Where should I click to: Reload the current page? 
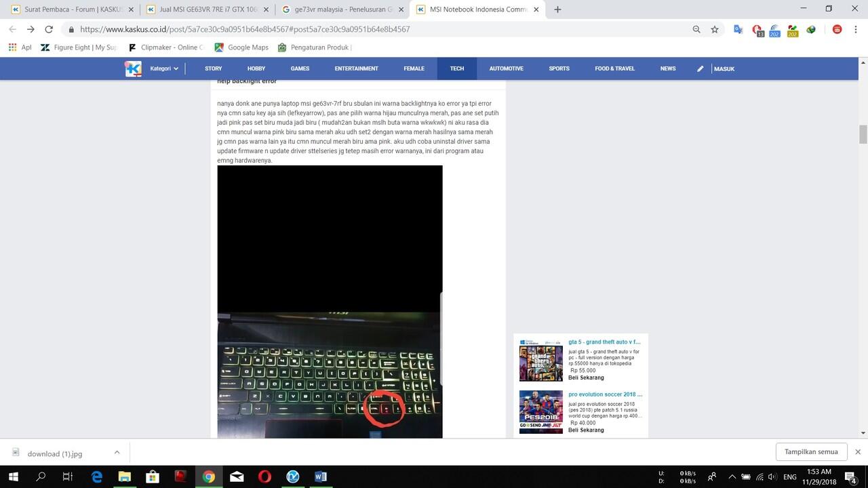click(x=49, y=29)
